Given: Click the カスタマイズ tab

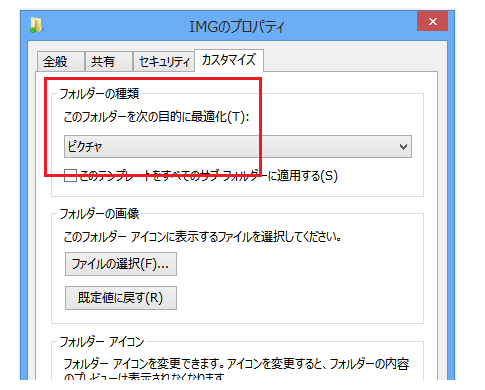Looking at the screenshot, I should 229,60.
